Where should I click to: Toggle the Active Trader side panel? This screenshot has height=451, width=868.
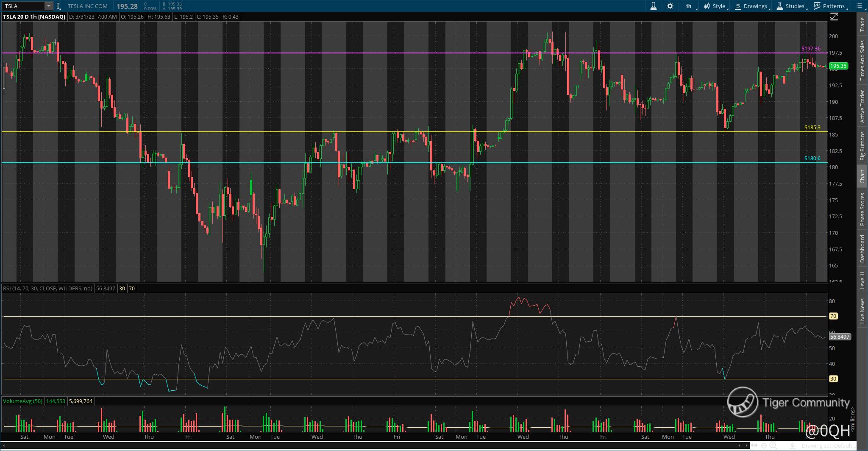862,106
